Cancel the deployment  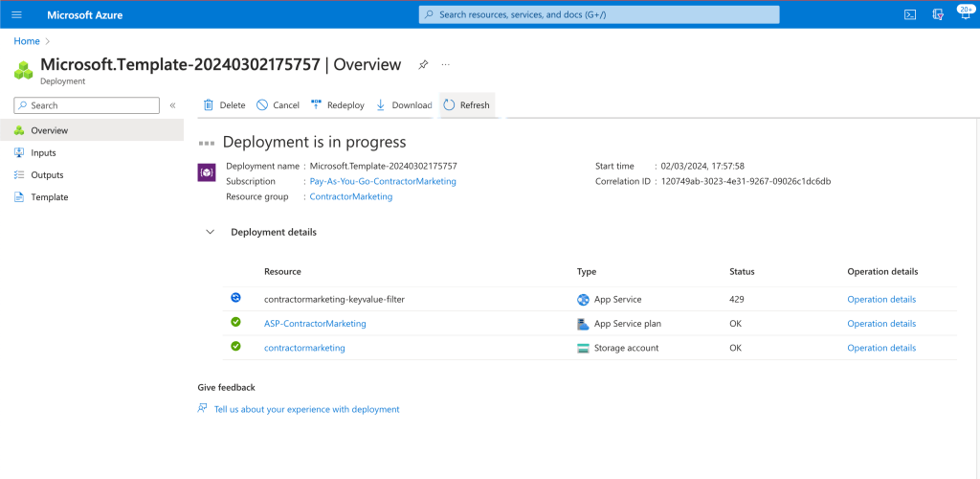(278, 105)
